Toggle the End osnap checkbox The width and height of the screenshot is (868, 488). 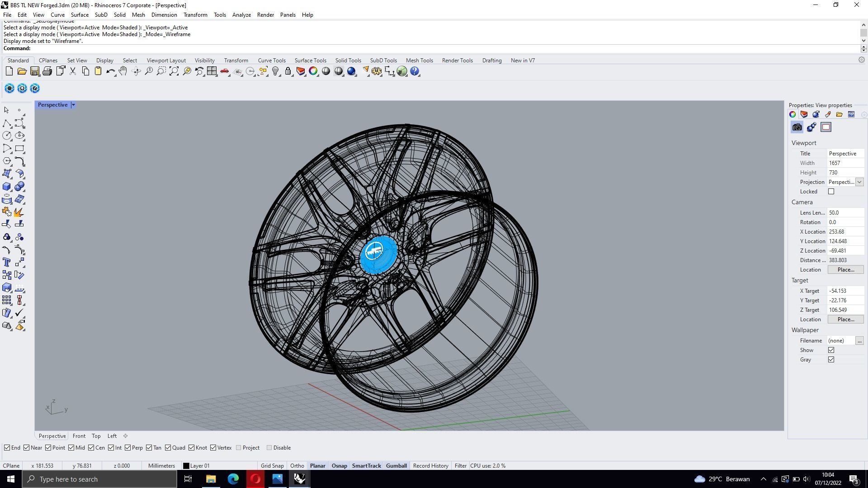tap(7, 448)
